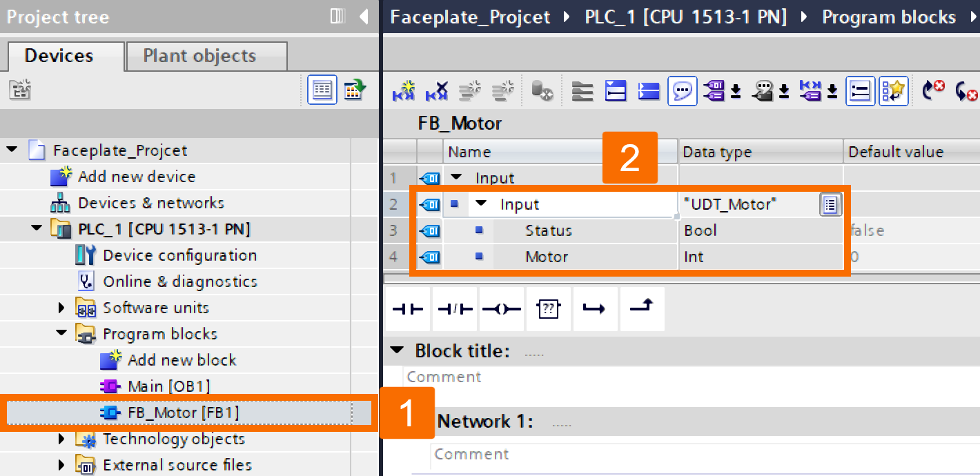Close the open branch
The height and width of the screenshot is (476, 980).
tap(642, 309)
